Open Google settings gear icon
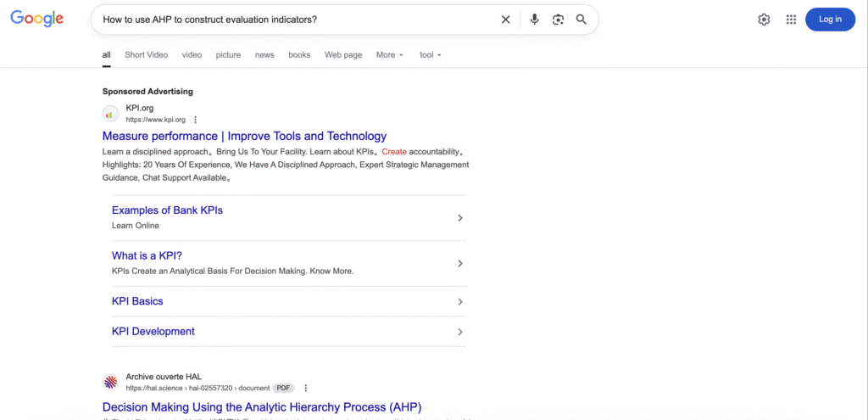This screenshot has height=420, width=868. 764,20
